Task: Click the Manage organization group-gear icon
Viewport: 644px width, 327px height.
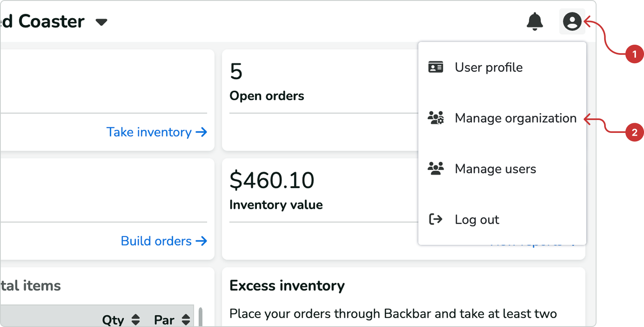Action: [x=436, y=118]
